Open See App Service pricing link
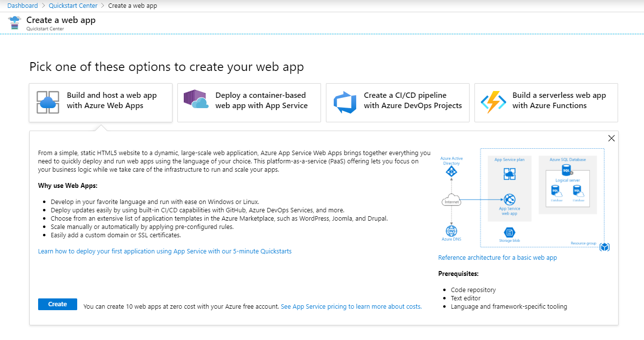Image resolution: width=644 pixels, height=340 pixels. pyautogui.click(x=351, y=306)
